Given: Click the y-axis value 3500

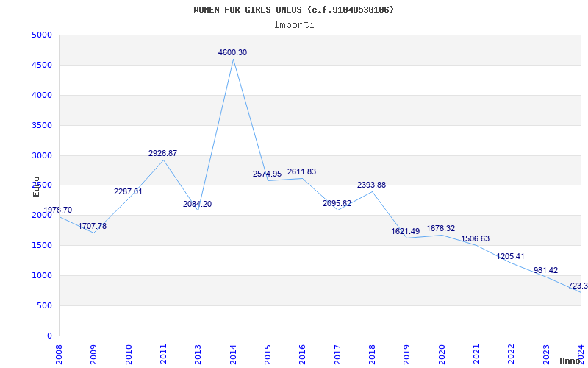Looking at the screenshot, I should (x=41, y=125).
